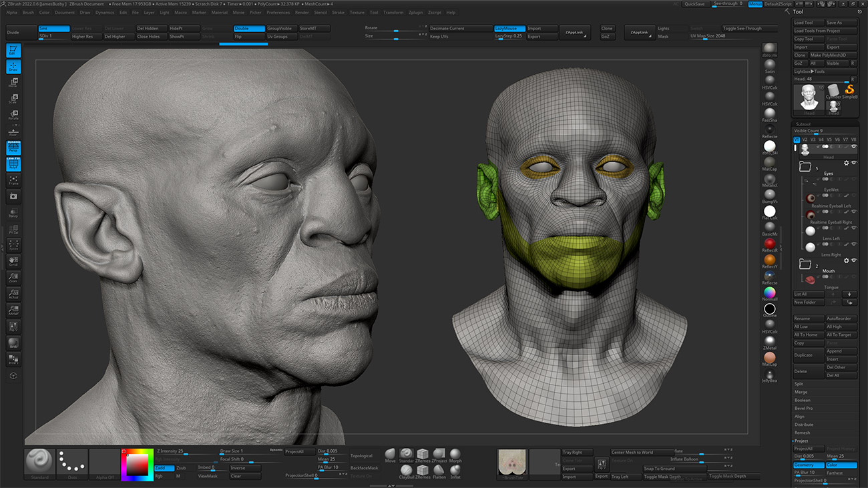Open the Stroke menu

click(339, 12)
